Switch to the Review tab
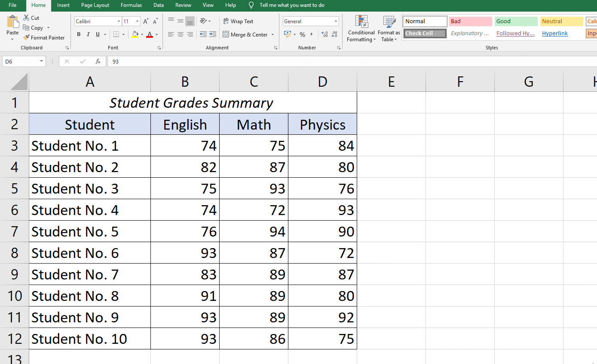Viewport: 597px width, 364px height. 184,5
